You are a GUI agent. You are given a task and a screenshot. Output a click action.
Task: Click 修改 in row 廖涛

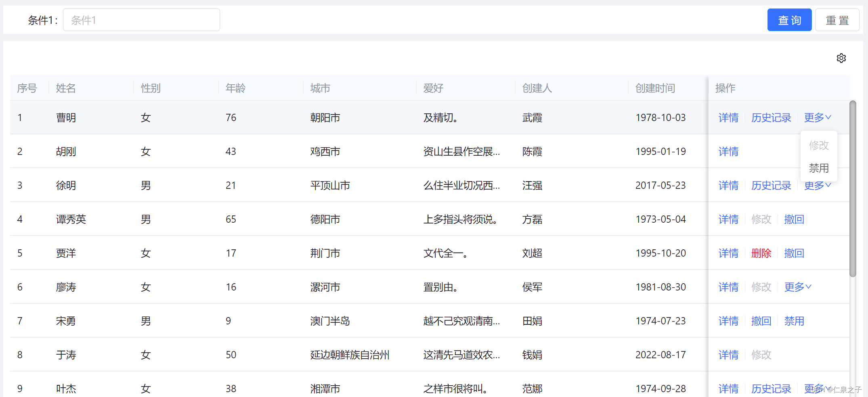click(x=761, y=287)
